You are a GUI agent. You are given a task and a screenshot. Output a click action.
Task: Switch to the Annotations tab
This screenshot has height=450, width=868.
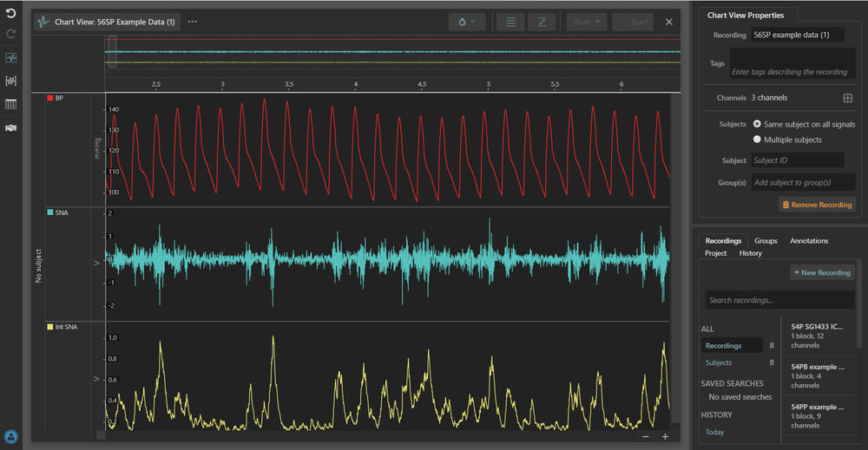point(809,240)
